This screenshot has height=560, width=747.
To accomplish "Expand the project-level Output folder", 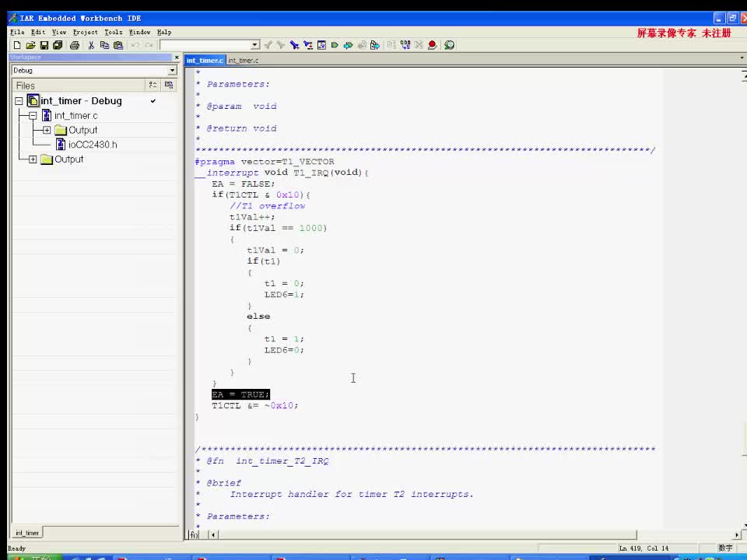I will pyautogui.click(x=33, y=159).
